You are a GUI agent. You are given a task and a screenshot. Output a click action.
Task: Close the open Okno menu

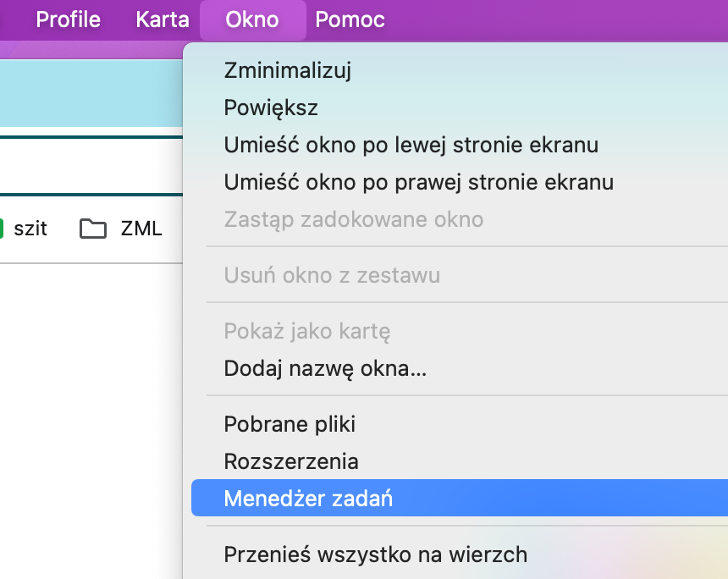tap(252, 20)
